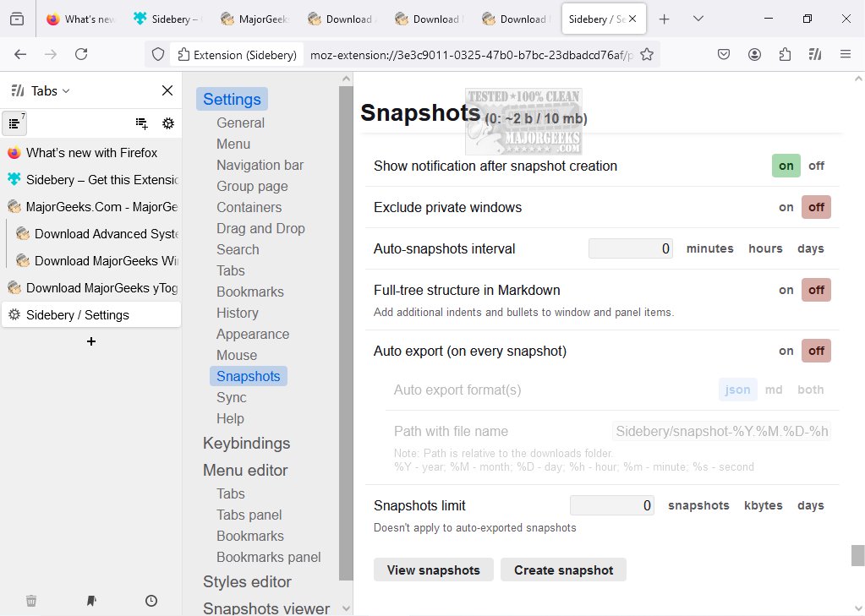This screenshot has width=865, height=616.
Task: Switch to the MajorGeeks browser tab
Action: [255, 19]
